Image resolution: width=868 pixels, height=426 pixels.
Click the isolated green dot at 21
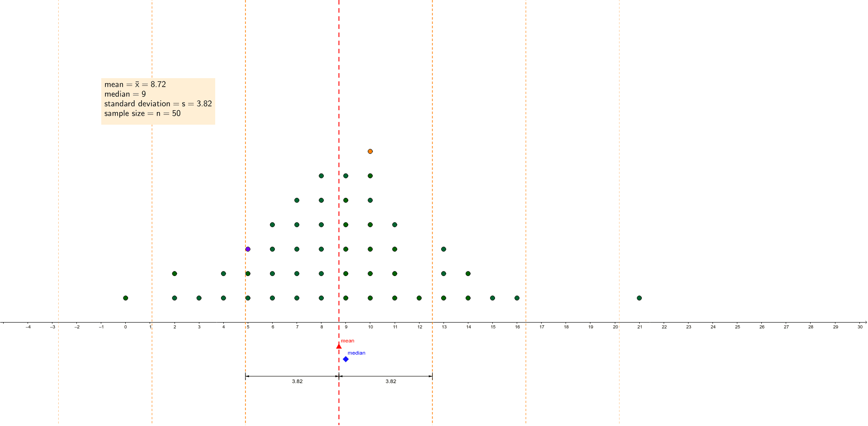639,298
